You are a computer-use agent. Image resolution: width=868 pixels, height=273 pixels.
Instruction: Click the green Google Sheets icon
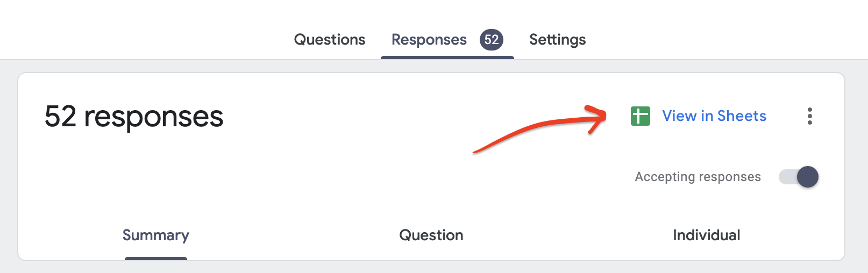pos(640,116)
